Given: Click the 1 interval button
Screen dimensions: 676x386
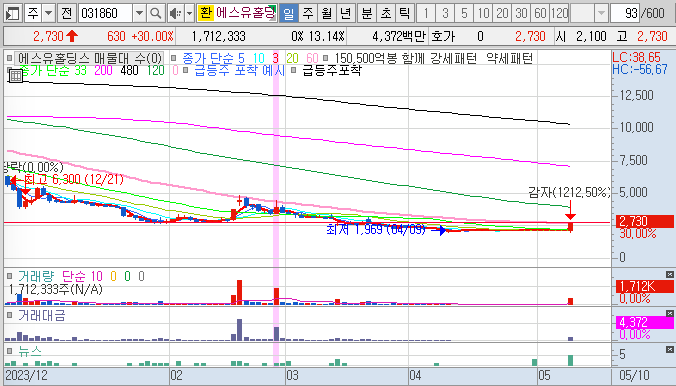Looking at the screenshot, I should [426, 13].
